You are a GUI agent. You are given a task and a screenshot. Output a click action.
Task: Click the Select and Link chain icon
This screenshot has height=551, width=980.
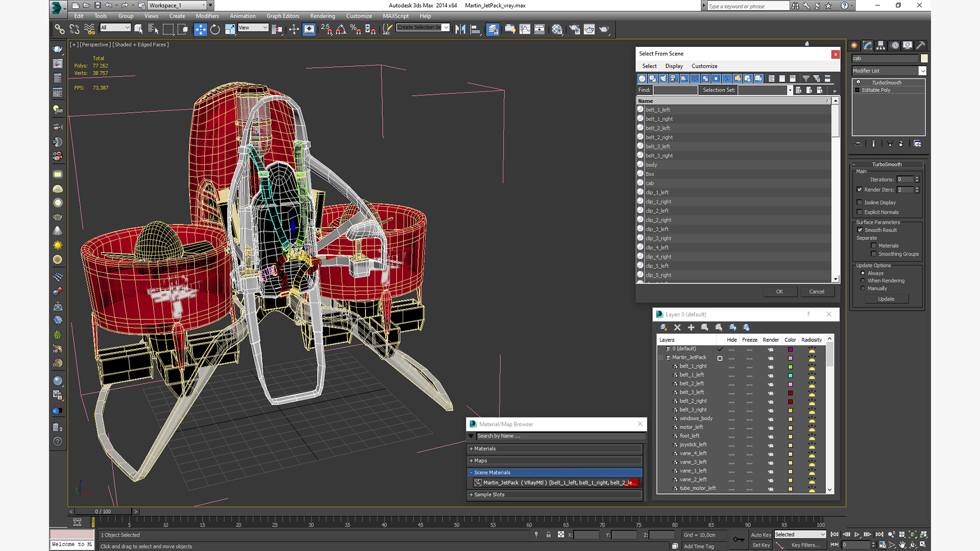(x=60, y=30)
